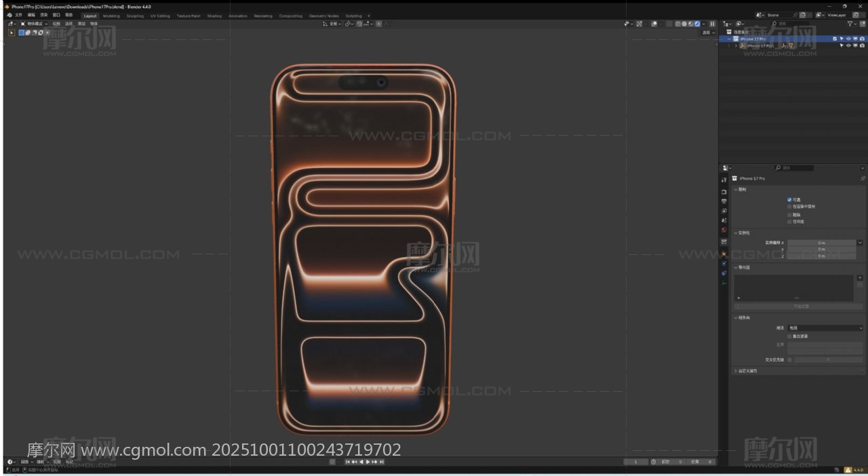Open the Render properties tab icon
Screen dimensions: 868x476
coord(724,192)
